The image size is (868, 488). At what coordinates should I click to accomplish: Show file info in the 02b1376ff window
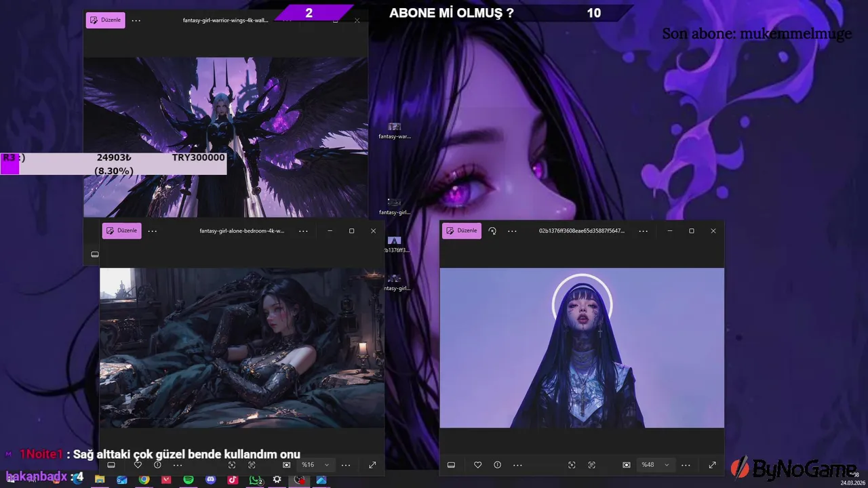pyautogui.click(x=497, y=465)
